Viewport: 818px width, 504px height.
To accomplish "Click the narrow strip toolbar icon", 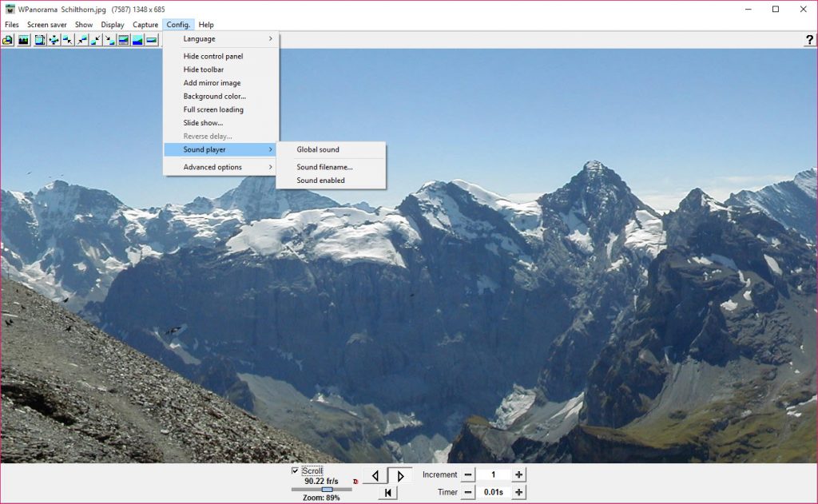I will [152, 40].
